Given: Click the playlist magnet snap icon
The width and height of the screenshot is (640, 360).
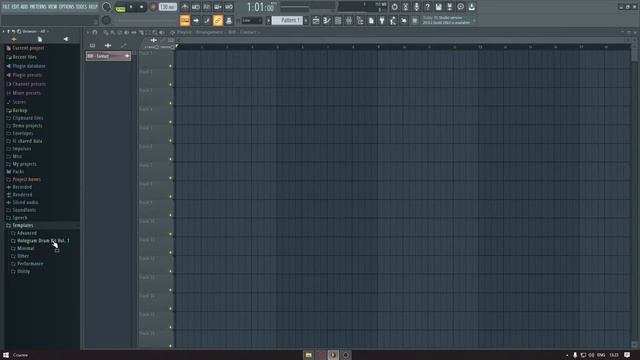Looking at the screenshot, I should 95,32.
